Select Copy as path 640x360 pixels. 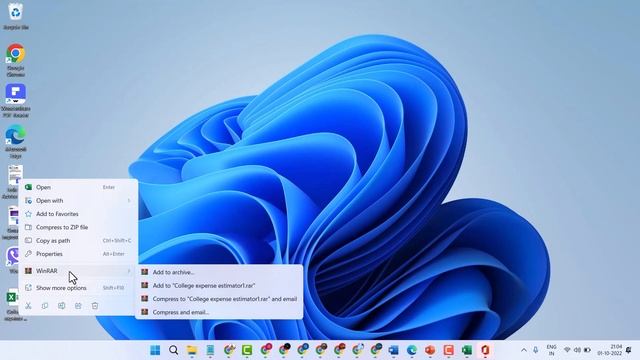click(78, 241)
